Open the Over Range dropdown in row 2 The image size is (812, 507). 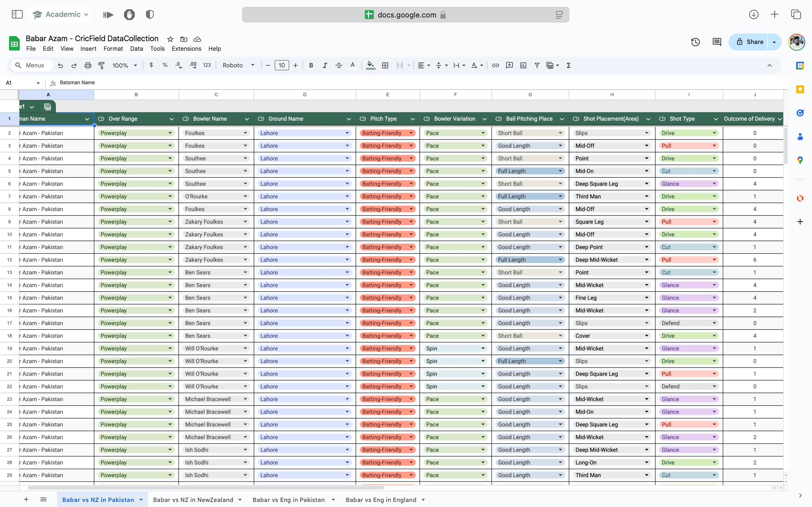[x=170, y=133]
